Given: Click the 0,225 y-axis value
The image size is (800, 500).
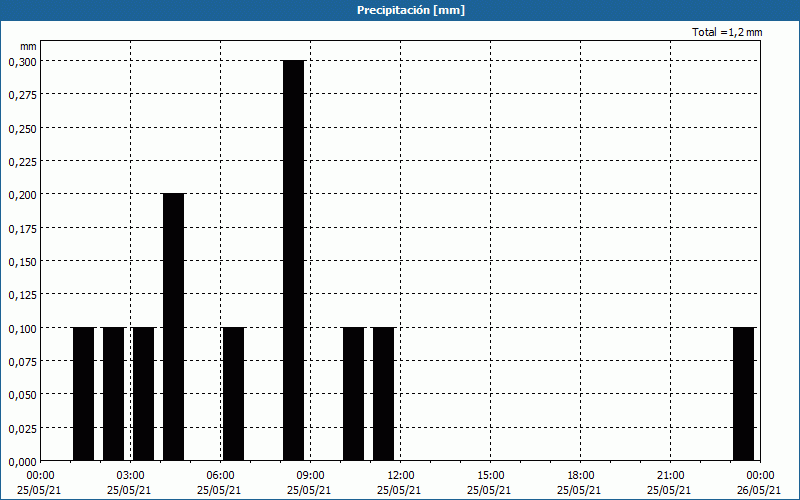Looking at the screenshot, I should (22, 161).
